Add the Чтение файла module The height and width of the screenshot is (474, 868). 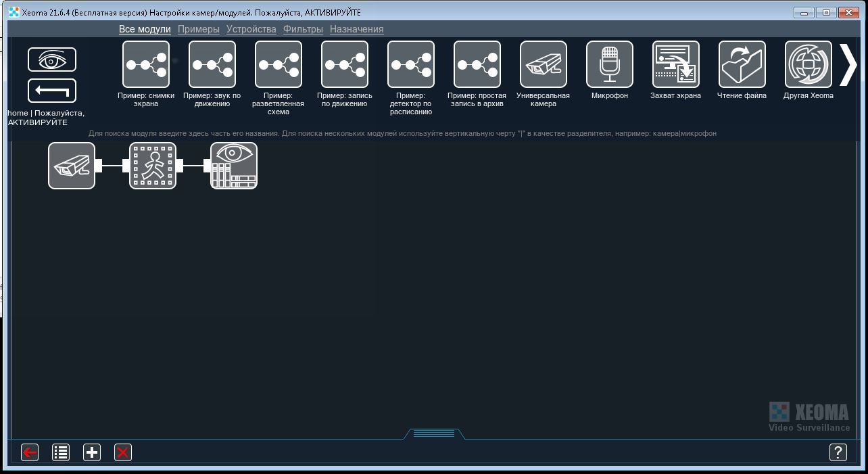(x=742, y=64)
